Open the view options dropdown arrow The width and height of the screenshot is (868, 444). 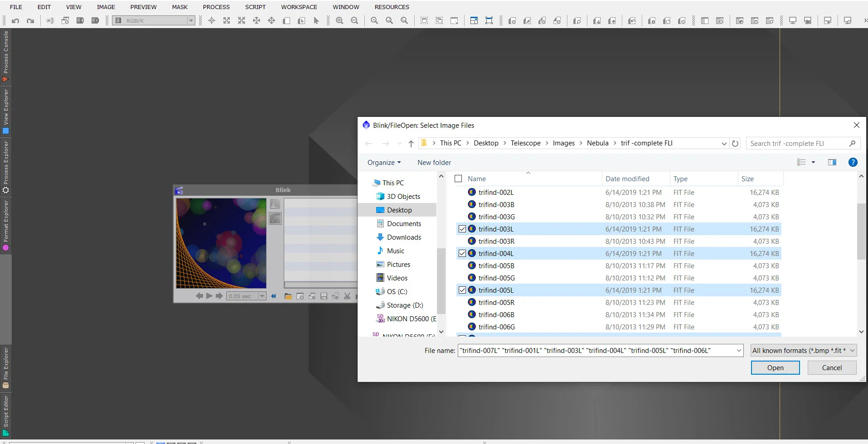click(x=813, y=162)
